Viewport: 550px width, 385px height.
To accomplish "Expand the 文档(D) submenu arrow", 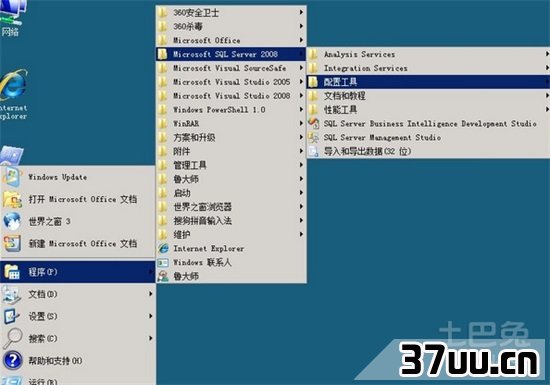I will click(150, 294).
